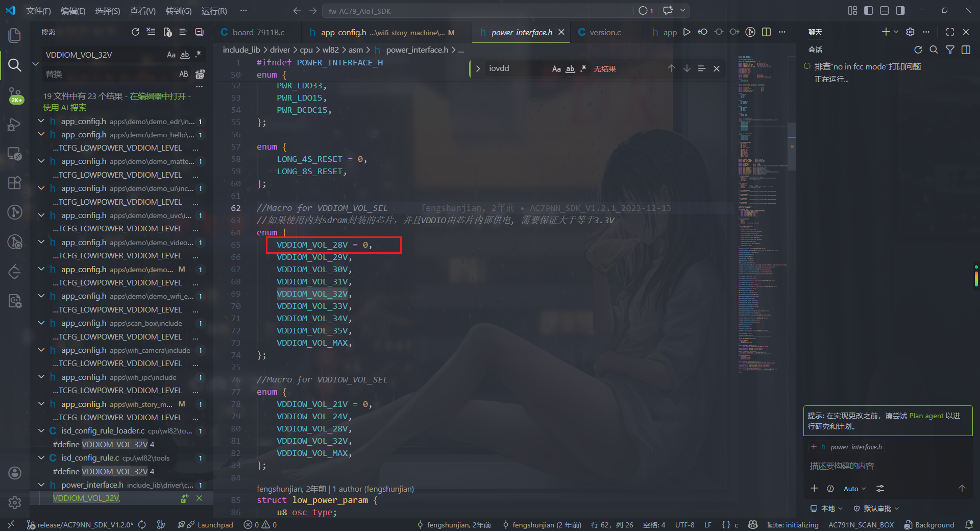Maximize the chat panel
Image resolution: width=980 pixels, height=531 pixels.
point(950,32)
